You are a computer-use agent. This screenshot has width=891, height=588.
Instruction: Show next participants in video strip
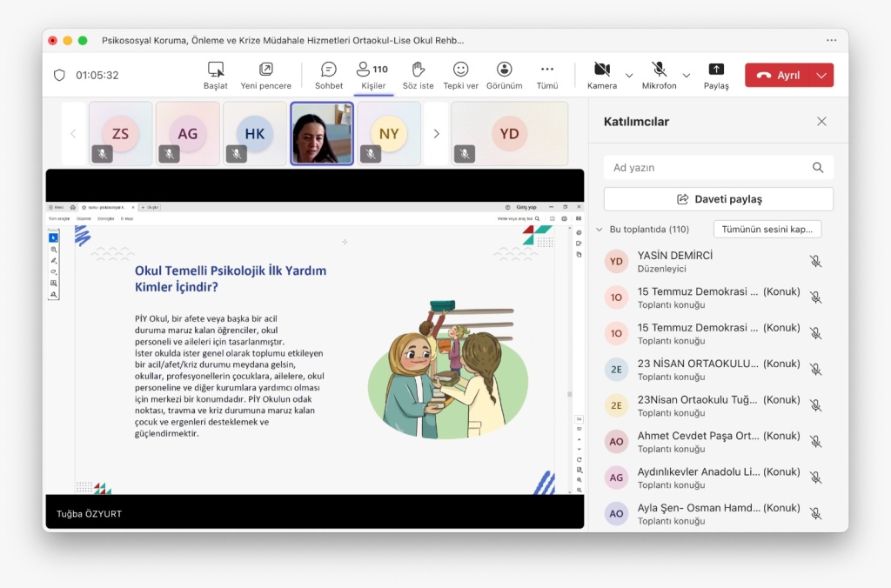click(436, 134)
